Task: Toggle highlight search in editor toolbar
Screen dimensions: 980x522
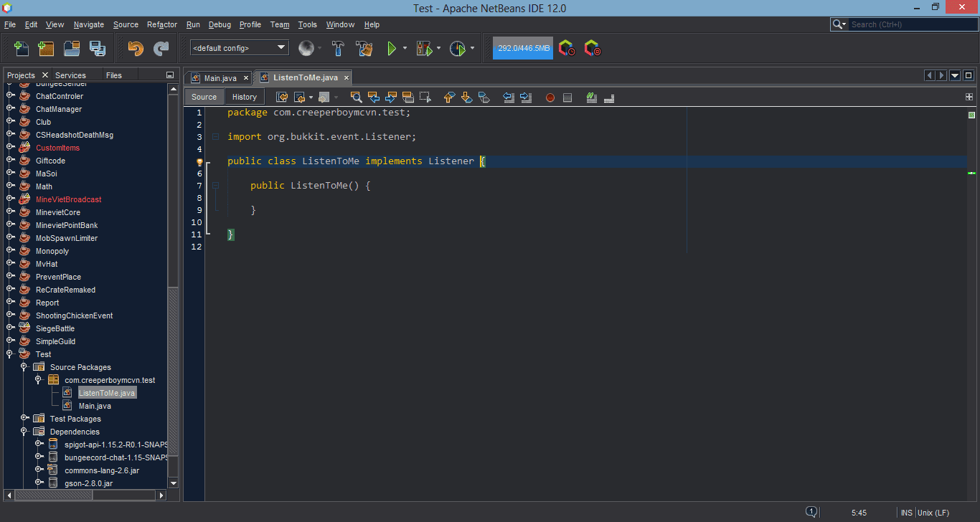Action: click(408, 98)
